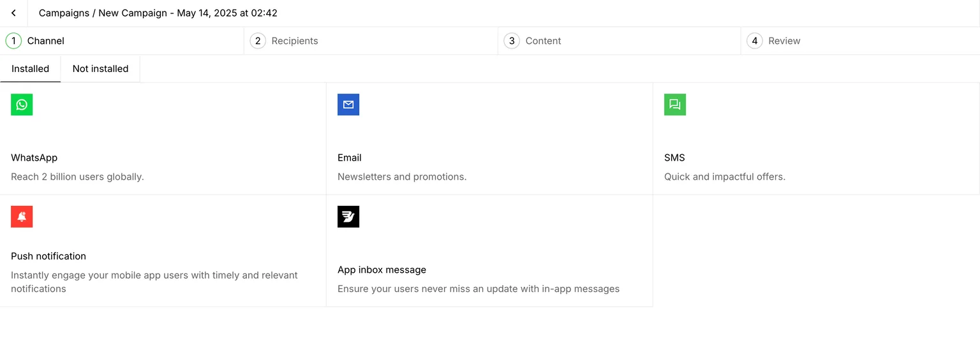
Task: Click step 4 circle for Review
Action: (755, 41)
